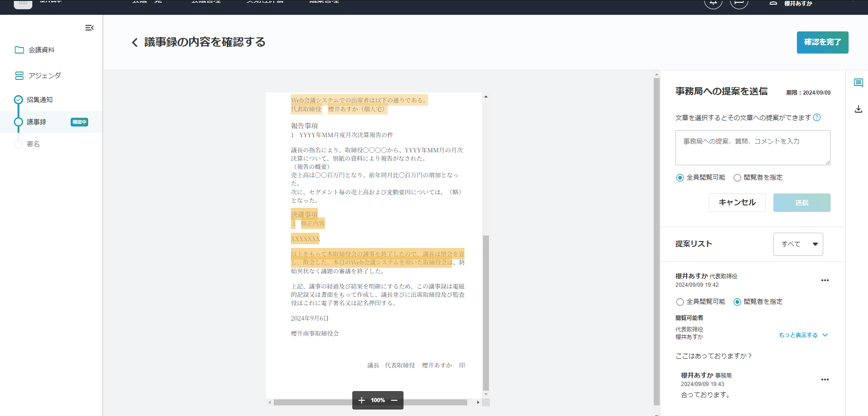
Task: Select 閲覧者を指定 in the proposal form
Action: pos(737,178)
